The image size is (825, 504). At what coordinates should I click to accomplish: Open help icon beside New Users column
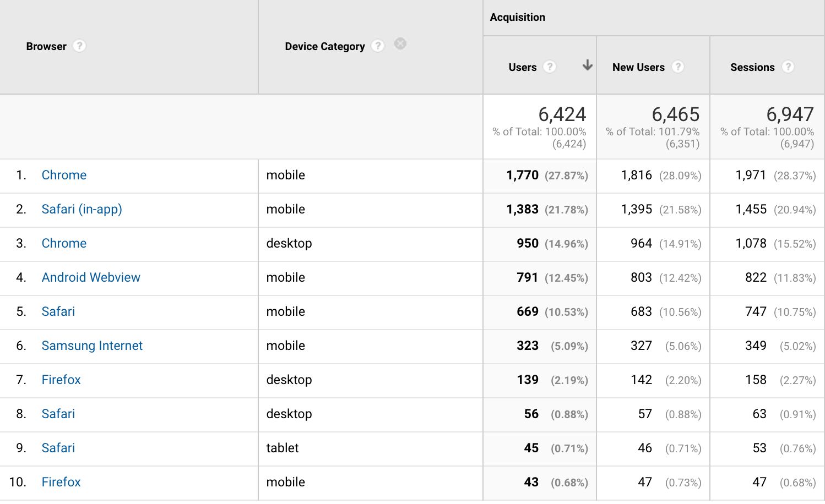coord(678,67)
